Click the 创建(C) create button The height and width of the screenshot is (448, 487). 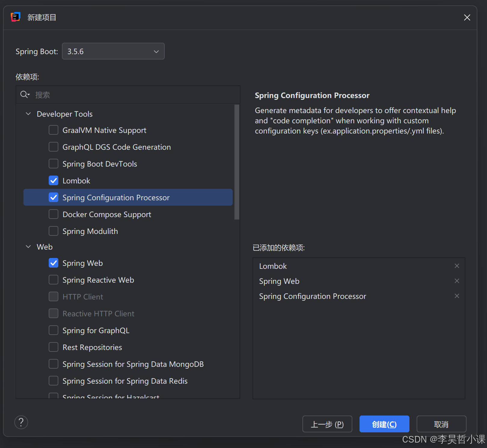(x=384, y=424)
